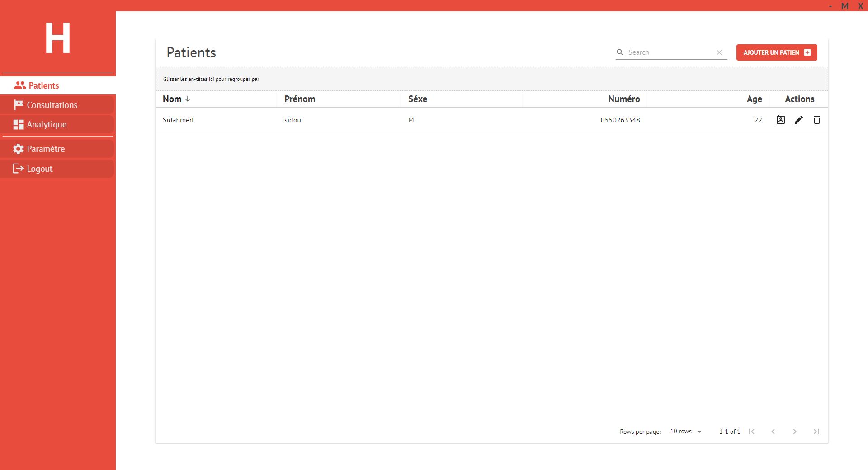Click the Actions column header

799,99
